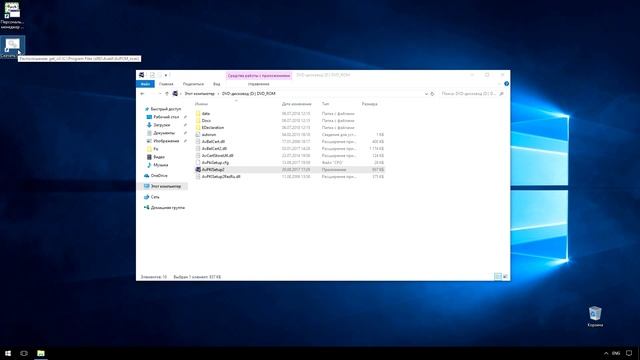
Task: Sort by the Размер column header
Action: coord(369,104)
